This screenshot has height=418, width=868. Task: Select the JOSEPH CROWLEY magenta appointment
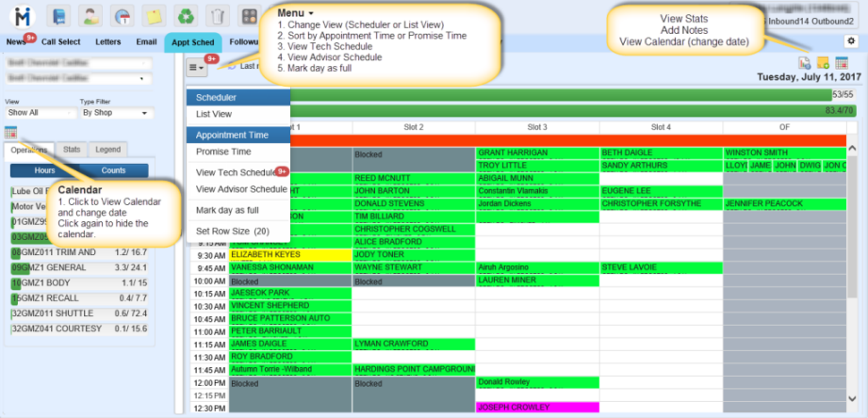(x=537, y=408)
